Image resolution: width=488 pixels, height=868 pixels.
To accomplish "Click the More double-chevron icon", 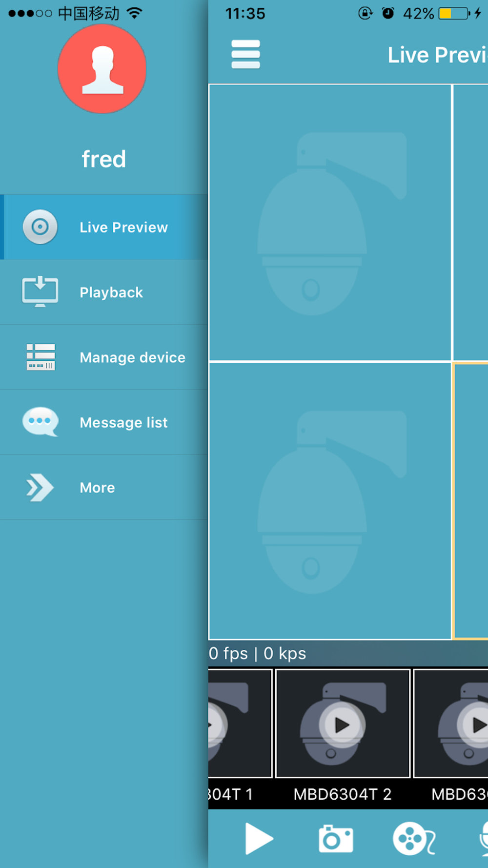I will [40, 487].
